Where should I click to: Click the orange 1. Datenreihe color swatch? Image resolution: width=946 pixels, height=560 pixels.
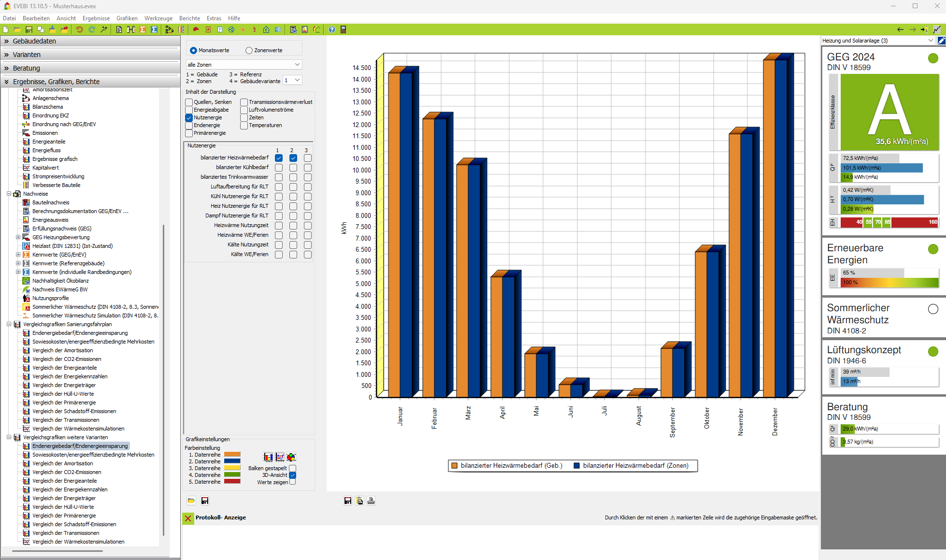coord(232,455)
